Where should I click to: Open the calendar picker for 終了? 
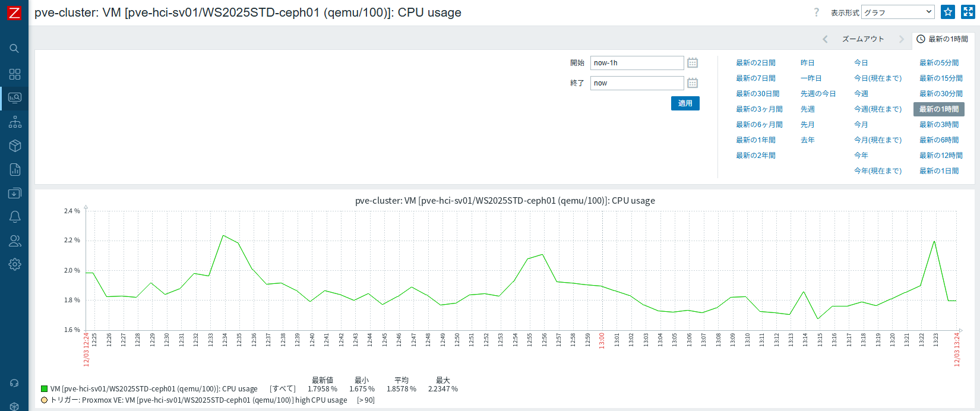[693, 83]
